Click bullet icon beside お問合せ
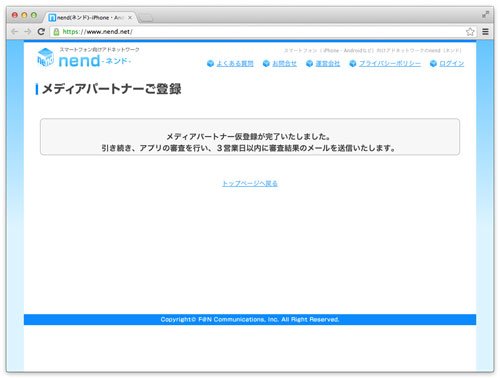Image resolution: width=500 pixels, height=378 pixels. (x=266, y=63)
